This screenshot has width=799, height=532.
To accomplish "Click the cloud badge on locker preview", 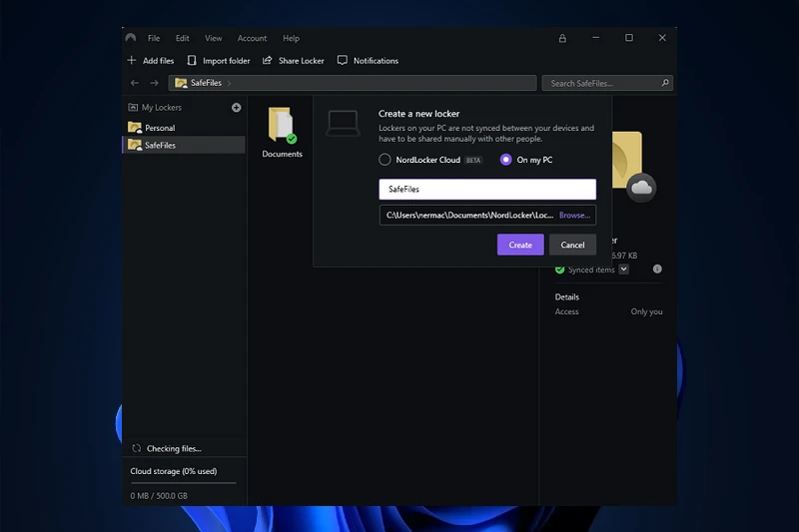I will point(641,187).
